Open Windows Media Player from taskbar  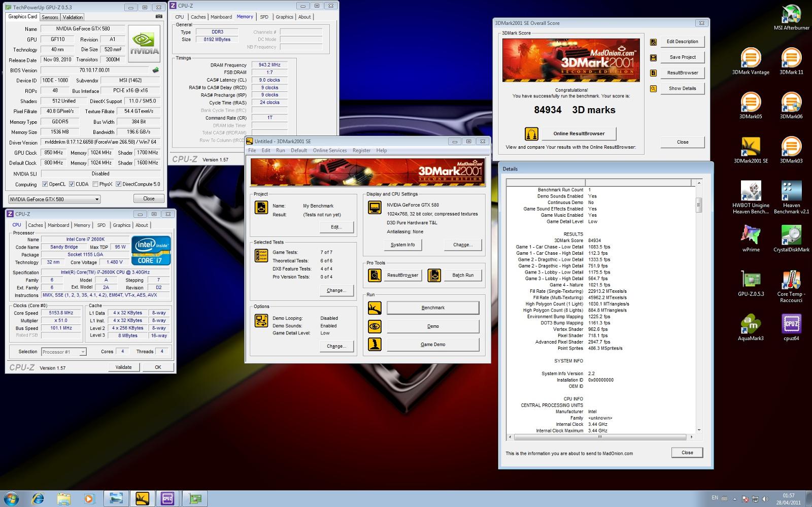point(89,499)
